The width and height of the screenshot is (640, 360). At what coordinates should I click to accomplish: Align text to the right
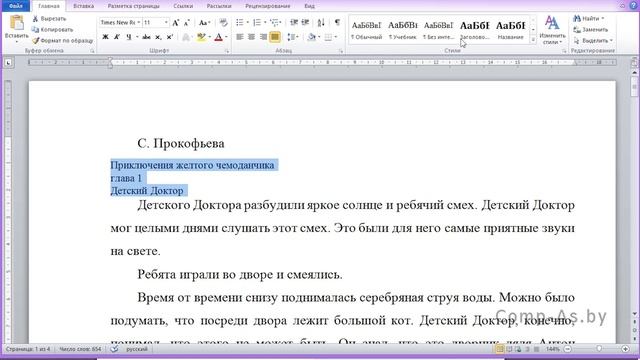(263, 37)
